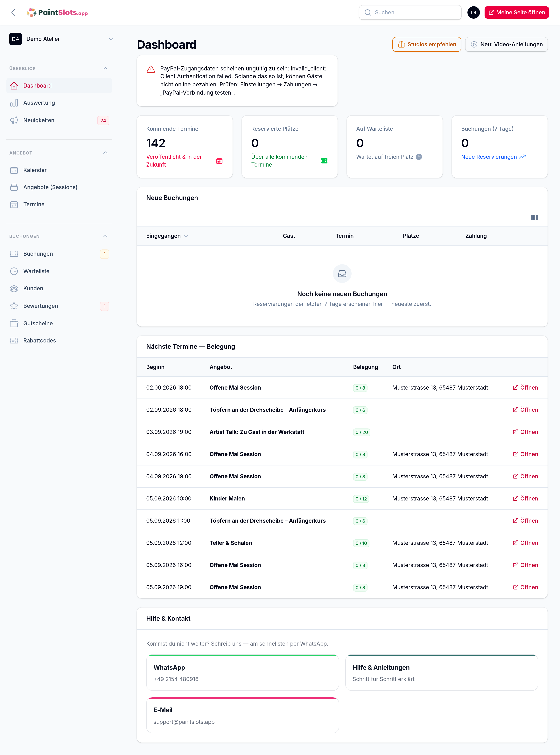Open the WhatsApp contact card

click(x=242, y=672)
